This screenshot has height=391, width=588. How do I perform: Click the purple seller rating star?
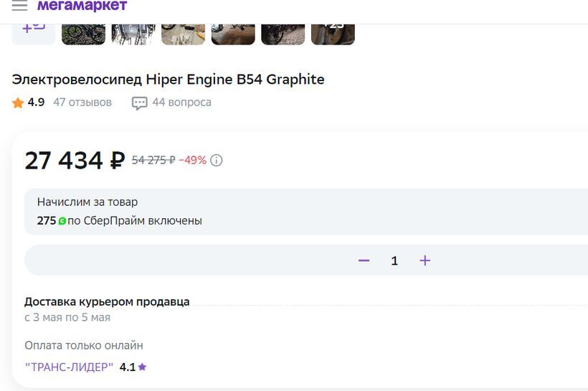pos(142,367)
